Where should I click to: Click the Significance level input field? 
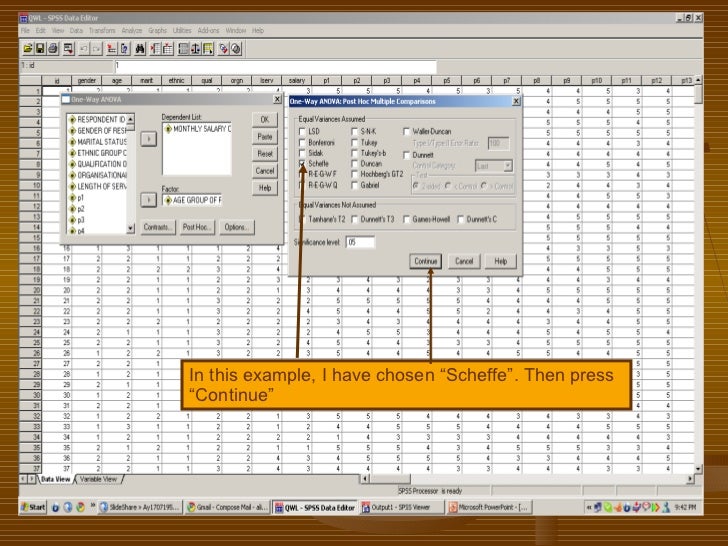[360, 242]
